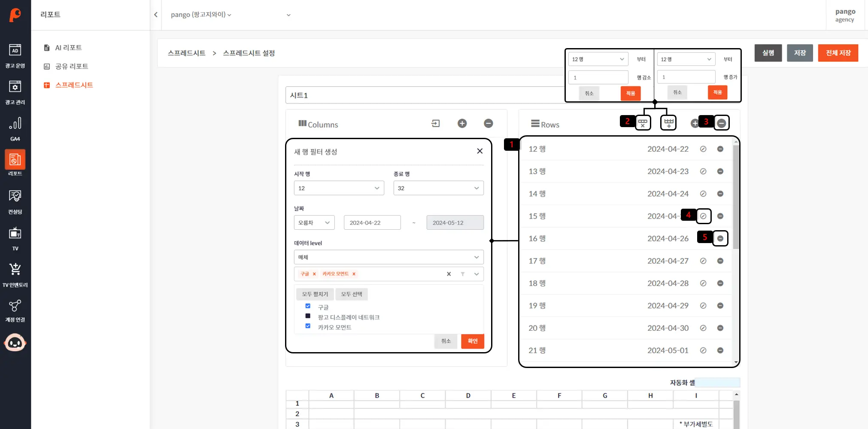Screen dimensions: 868x429
Task: Open the 오름차 sort order dropdown
Action: [x=314, y=223]
